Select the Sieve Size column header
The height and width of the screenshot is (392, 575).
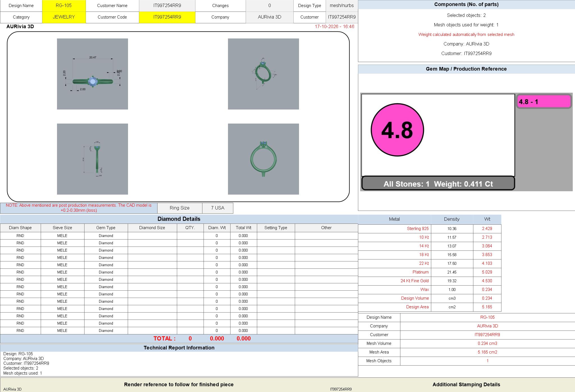pyautogui.click(x=62, y=228)
